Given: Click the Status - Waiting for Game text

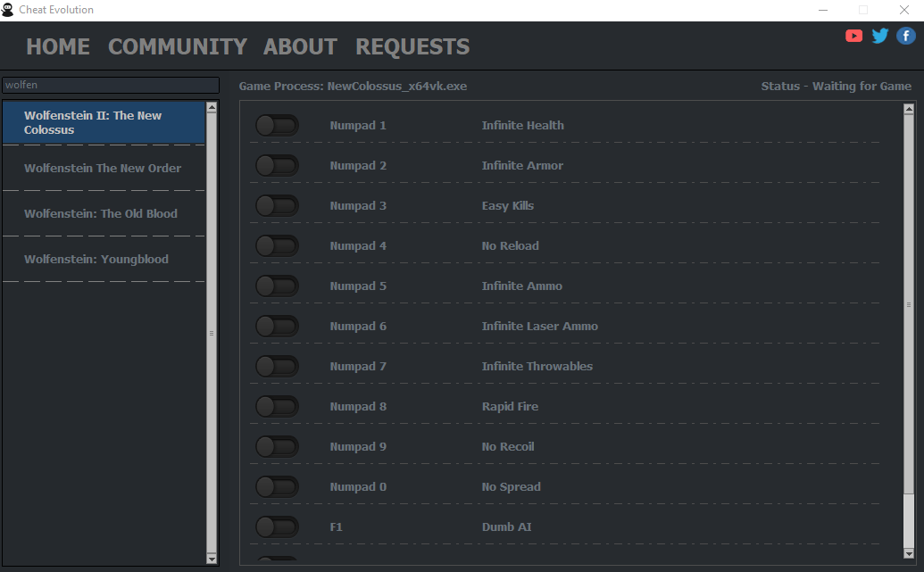Looking at the screenshot, I should (837, 86).
